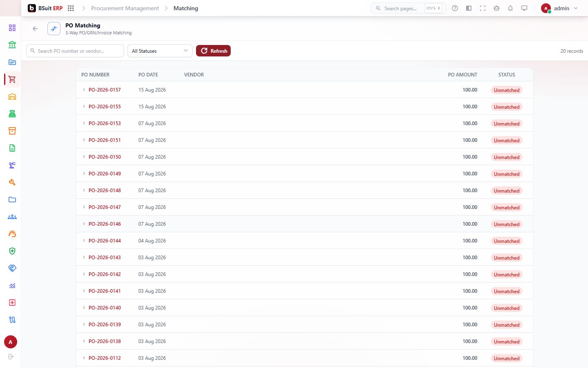Open the bank building icon in sidebar
The height and width of the screenshot is (368, 588).
(12, 45)
